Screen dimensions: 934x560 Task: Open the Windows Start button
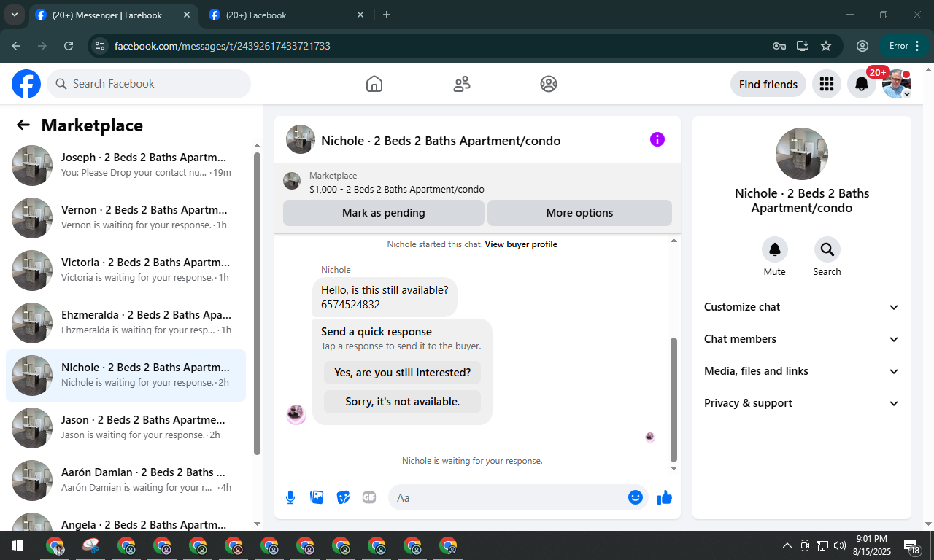[17, 545]
